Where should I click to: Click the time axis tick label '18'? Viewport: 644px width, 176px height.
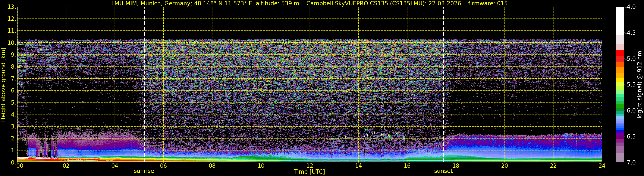coord(456,166)
